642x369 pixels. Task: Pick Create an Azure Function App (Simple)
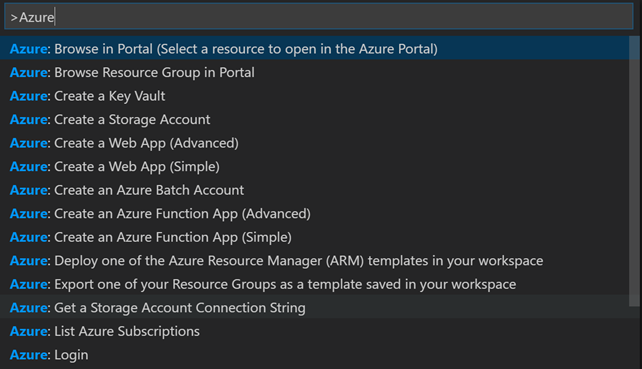[314, 237]
